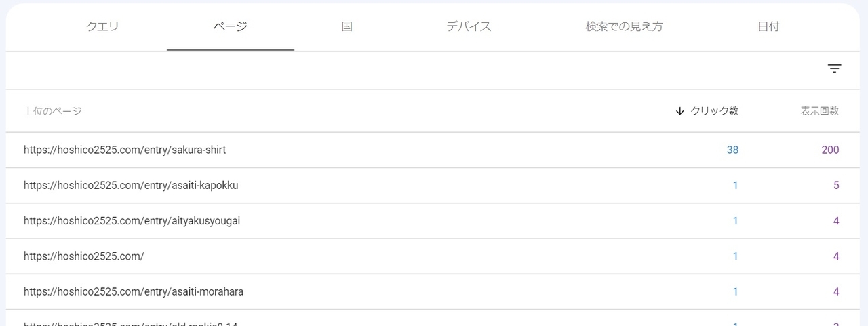Click the 200 impressions value
Image resolution: width=868 pixels, height=326 pixels.
830,150
